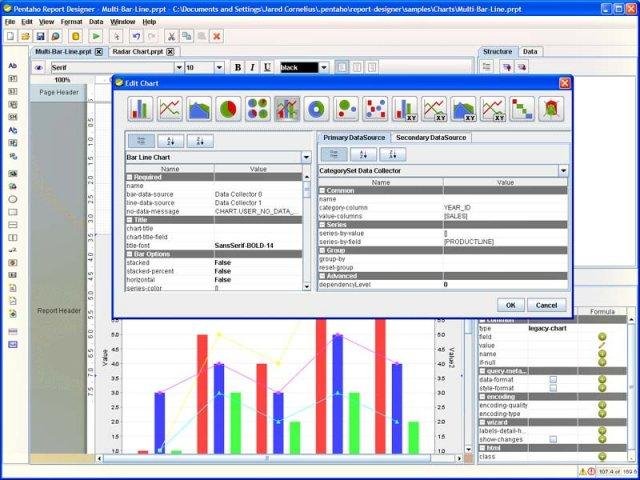Click Cancel in Edit Chart dialog

click(x=547, y=305)
